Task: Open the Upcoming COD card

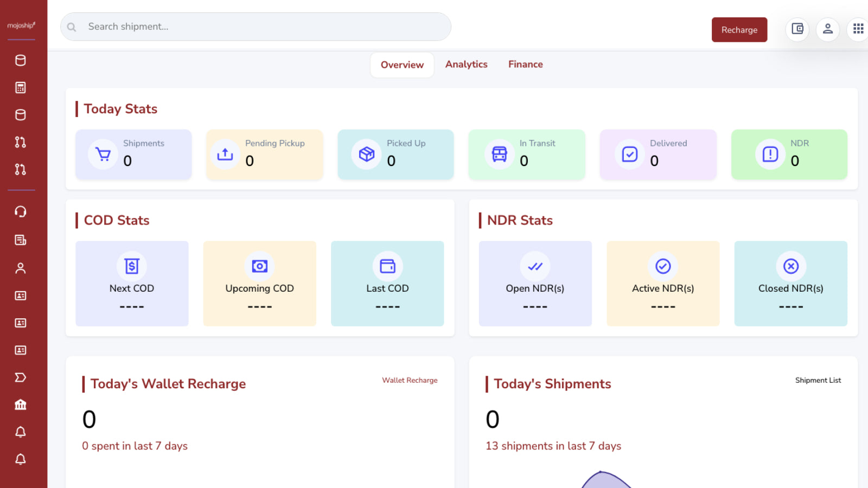Action: pyautogui.click(x=260, y=284)
